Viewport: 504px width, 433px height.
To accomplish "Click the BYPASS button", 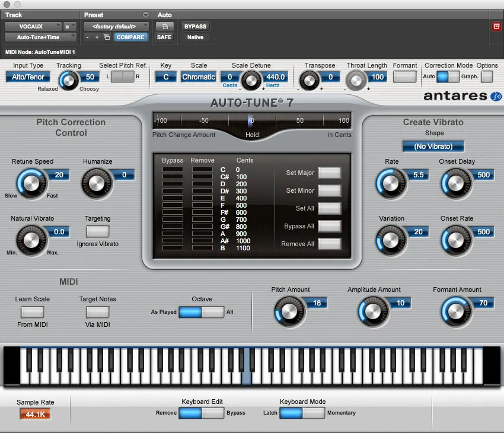I will 196,26.
